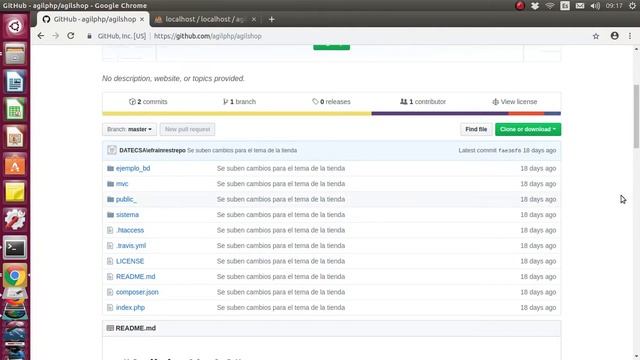Click the index.php file icon
This screenshot has height=360, width=640.
110,308
